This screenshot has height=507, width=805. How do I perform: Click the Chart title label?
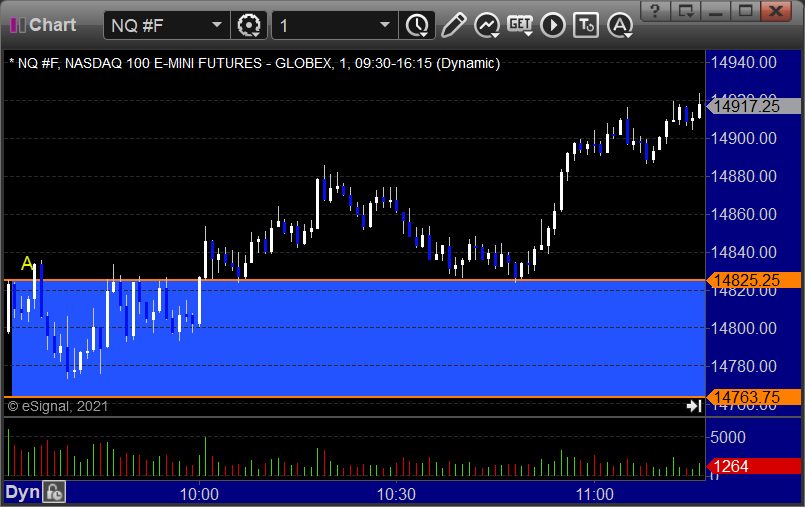[53, 25]
